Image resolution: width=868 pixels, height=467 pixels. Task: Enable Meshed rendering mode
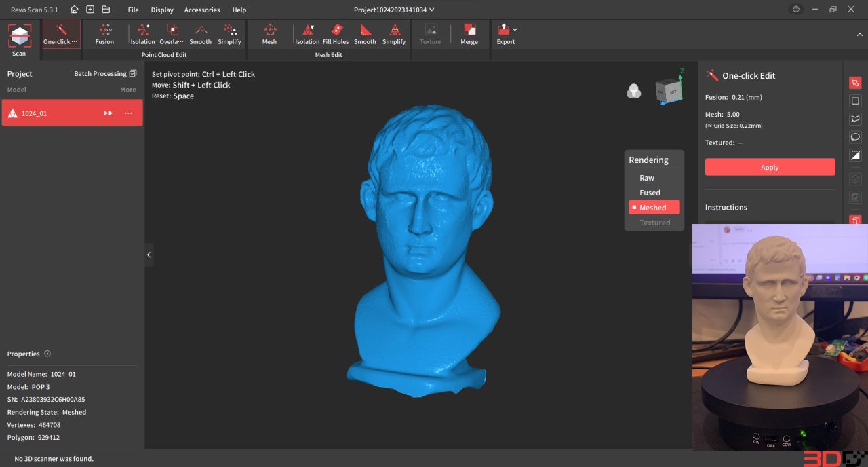[x=654, y=207]
